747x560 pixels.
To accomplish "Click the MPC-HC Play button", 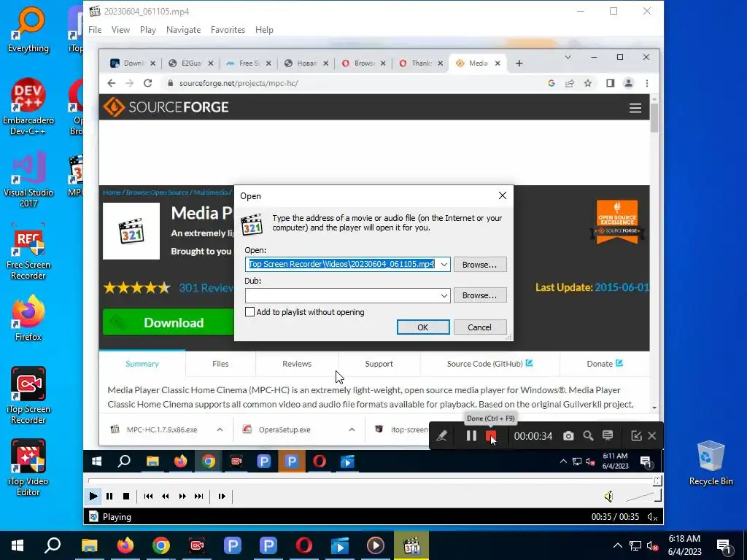I will [93, 496].
